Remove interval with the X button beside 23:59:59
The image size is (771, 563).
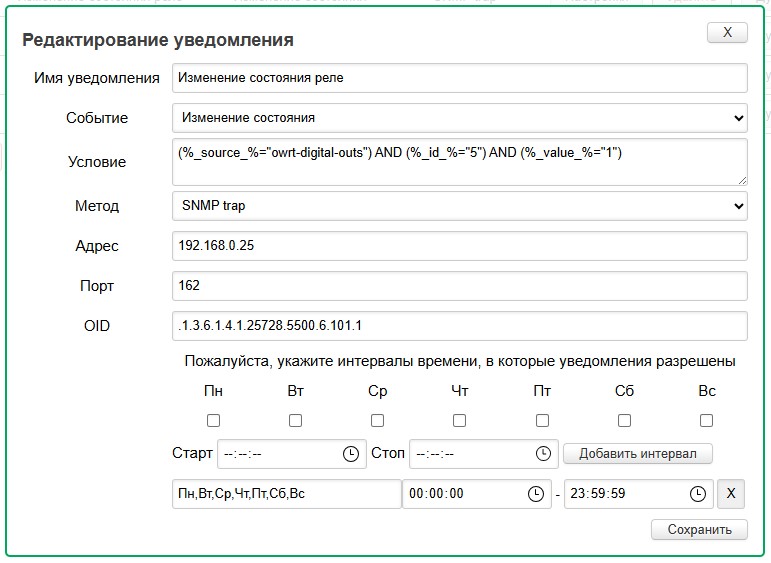click(731, 494)
